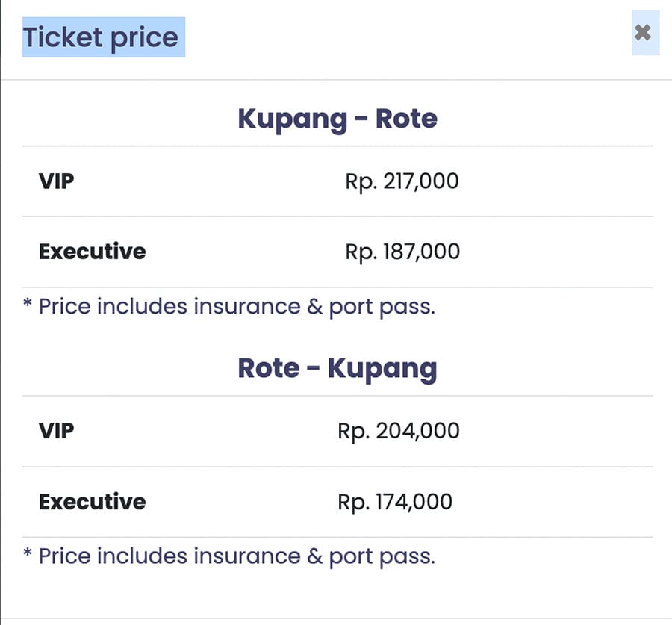Select the Kupang - Rote route title
This screenshot has width=672, height=625.
click(337, 119)
